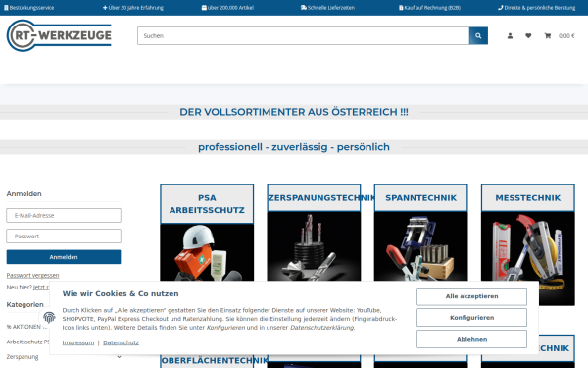The height and width of the screenshot is (368, 588).
Task: Click the fingerprint cookie settings icon
Action: pos(49,317)
